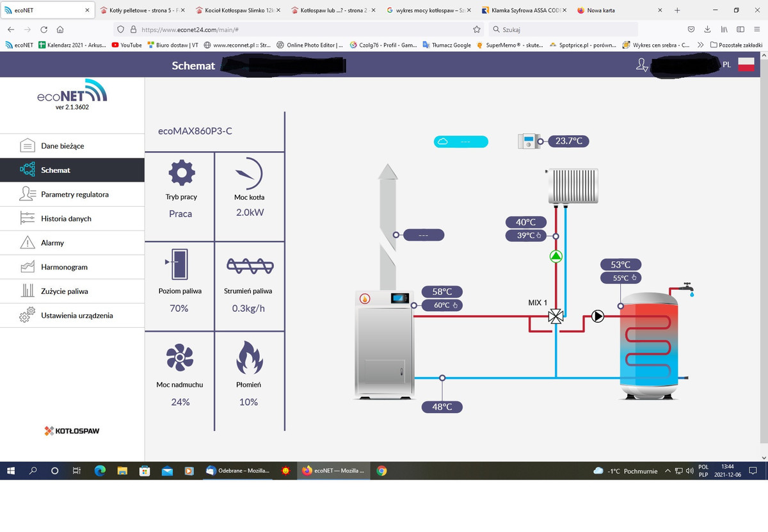This screenshot has width=768, height=532.
Task: Expand the bookmarks overflow chevron
Action: pos(701,45)
